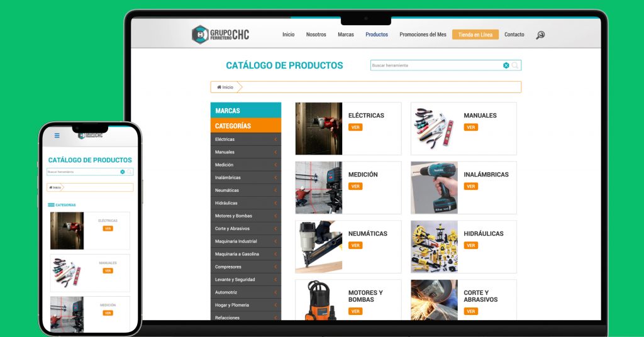Screen dimensions: 644x337
Task: Clear the mobile search field with the X icon
Action: 123,172
